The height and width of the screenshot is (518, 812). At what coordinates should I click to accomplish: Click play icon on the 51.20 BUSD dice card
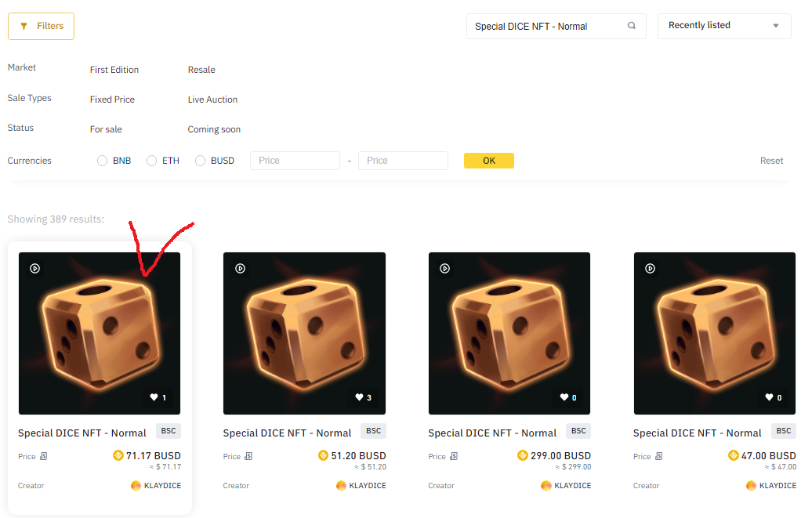[241, 268]
